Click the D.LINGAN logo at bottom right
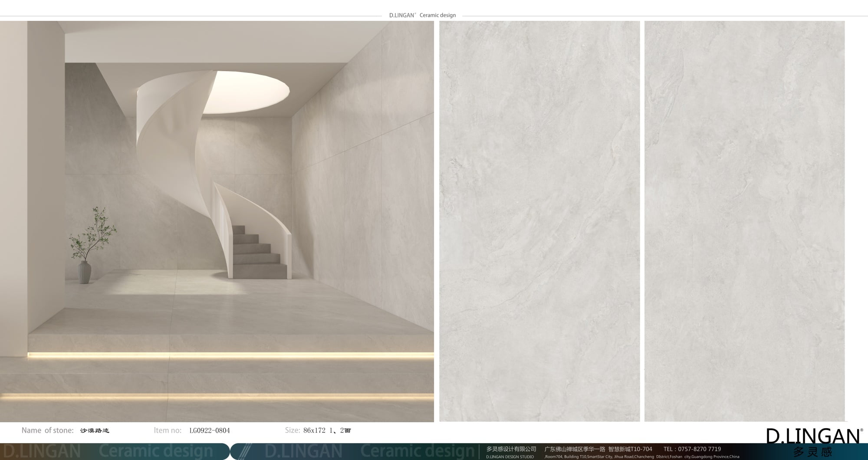 click(x=814, y=436)
